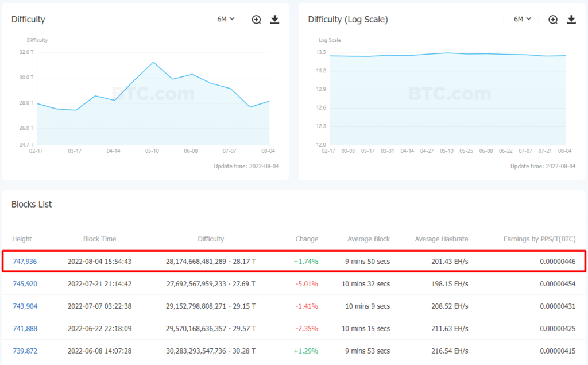Click the 05-10 peak on Difficulty chart

pyautogui.click(x=153, y=62)
